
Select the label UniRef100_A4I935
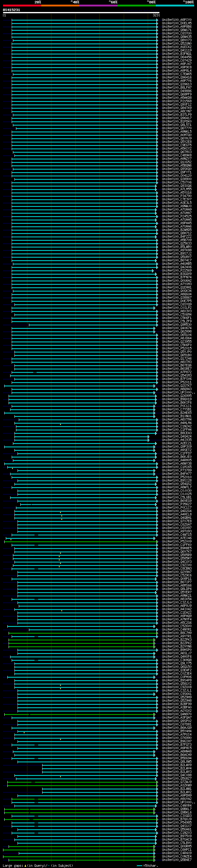(x=177, y=440)
